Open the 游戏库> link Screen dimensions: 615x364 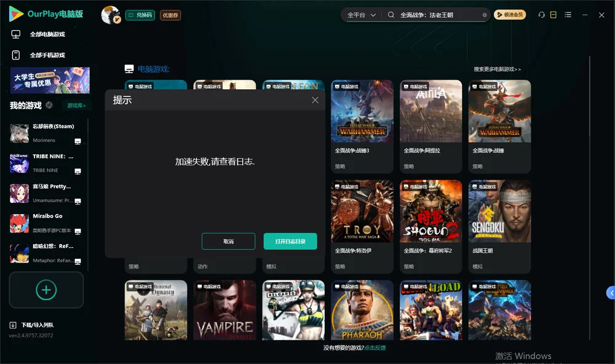click(x=76, y=105)
